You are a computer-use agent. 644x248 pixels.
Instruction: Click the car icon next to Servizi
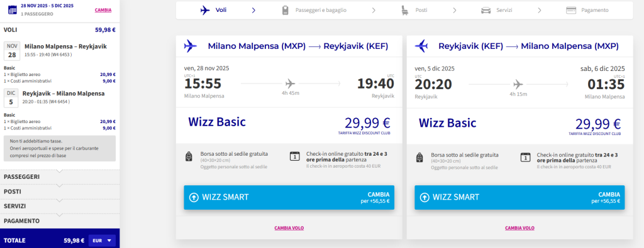(486, 10)
